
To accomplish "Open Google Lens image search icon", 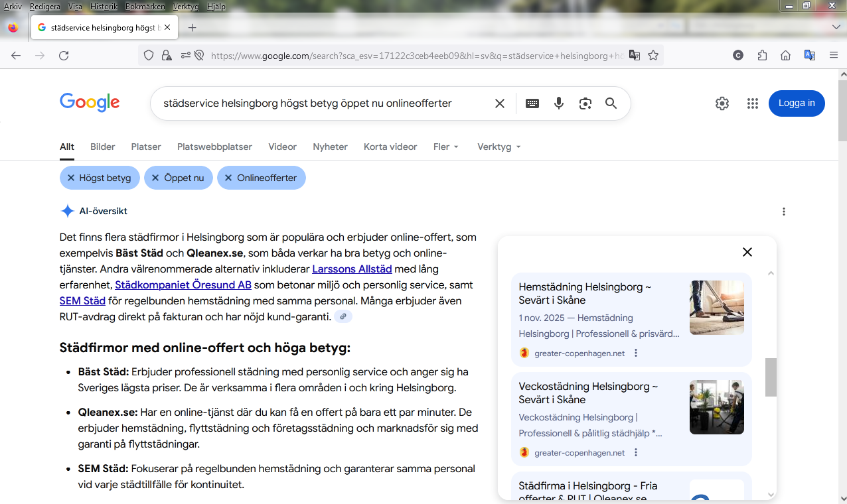I will click(585, 103).
